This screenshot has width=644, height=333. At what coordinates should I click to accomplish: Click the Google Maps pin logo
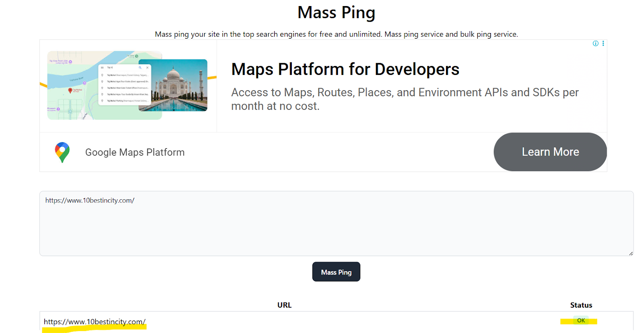pyautogui.click(x=62, y=152)
